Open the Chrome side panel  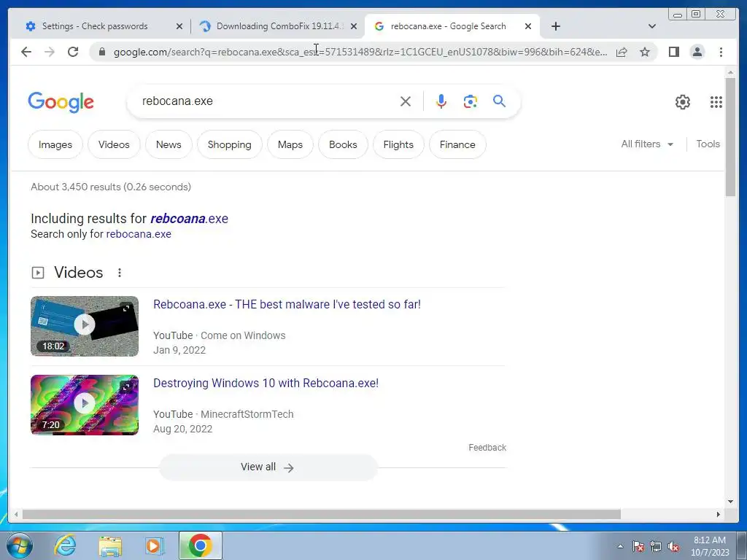point(673,52)
